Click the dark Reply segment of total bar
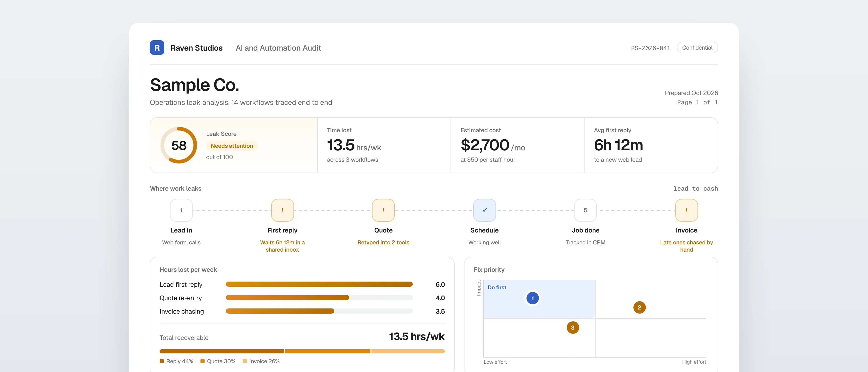The height and width of the screenshot is (372, 868). pos(222,351)
